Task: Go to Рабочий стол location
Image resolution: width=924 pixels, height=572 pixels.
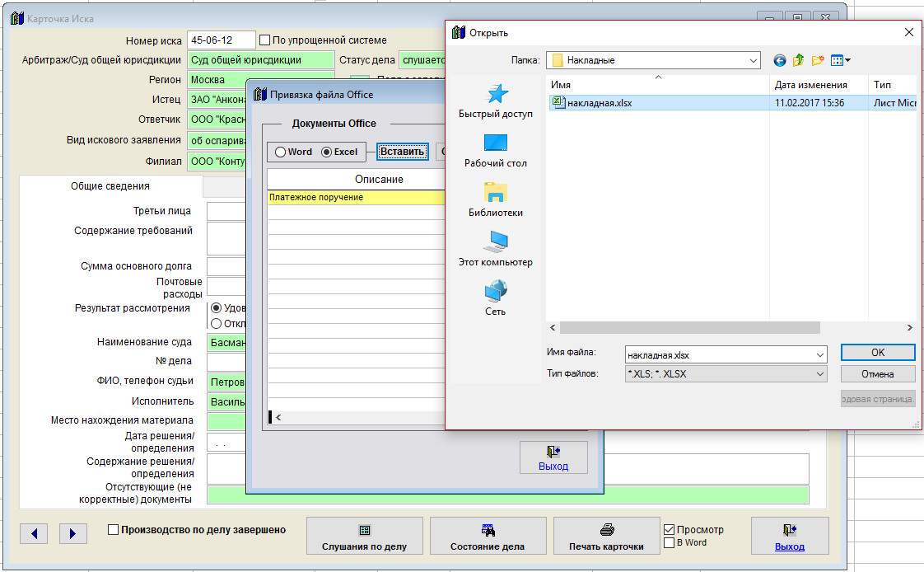Action: 495,150
